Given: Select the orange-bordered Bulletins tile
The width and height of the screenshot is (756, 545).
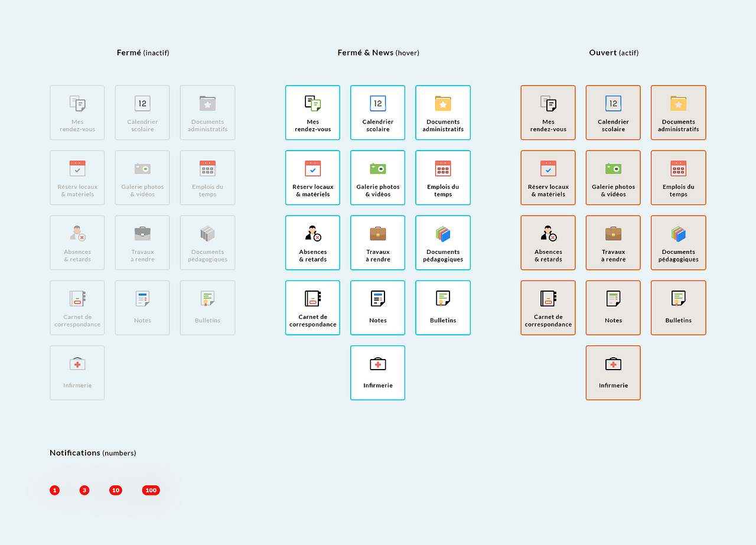Looking at the screenshot, I should pos(678,308).
